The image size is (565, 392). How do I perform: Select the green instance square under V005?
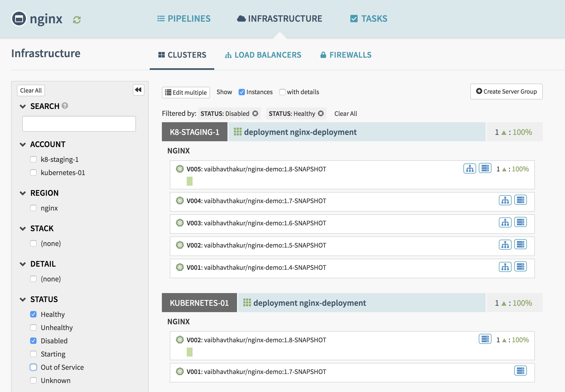point(190,181)
